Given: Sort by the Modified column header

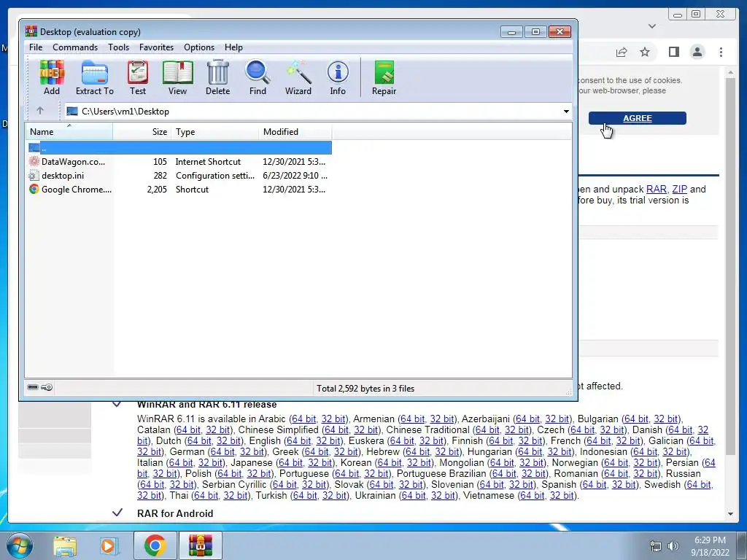Looking at the screenshot, I should [x=295, y=131].
